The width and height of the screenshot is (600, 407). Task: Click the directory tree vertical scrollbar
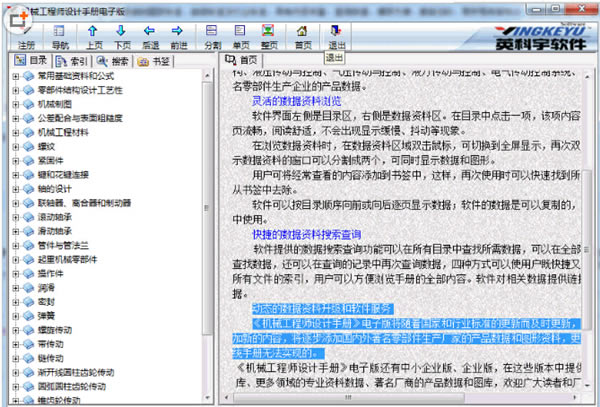click(x=208, y=200)
